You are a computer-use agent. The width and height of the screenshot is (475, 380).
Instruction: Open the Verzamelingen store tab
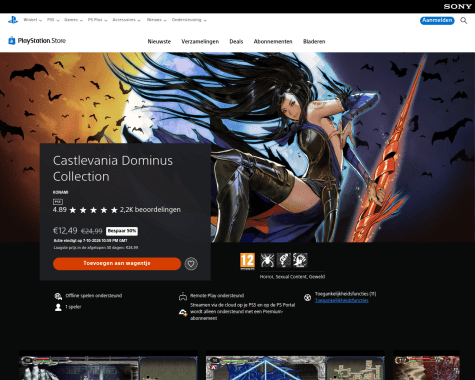200,42
